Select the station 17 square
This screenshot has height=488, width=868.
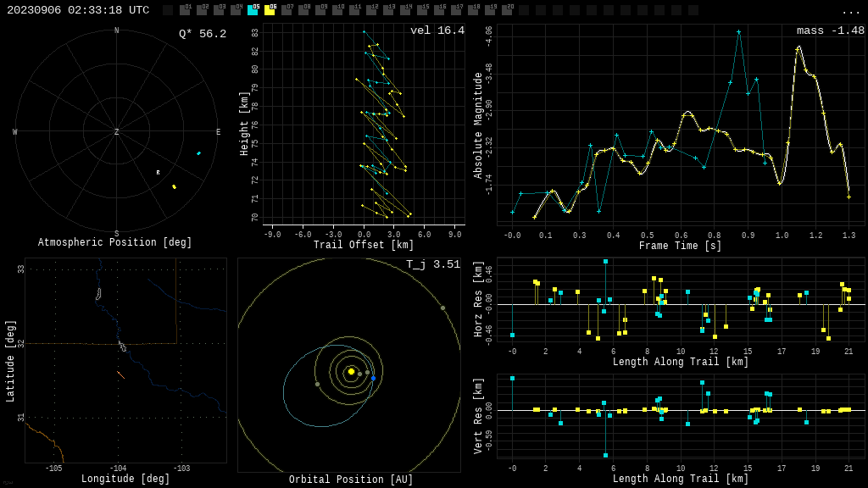456,10
